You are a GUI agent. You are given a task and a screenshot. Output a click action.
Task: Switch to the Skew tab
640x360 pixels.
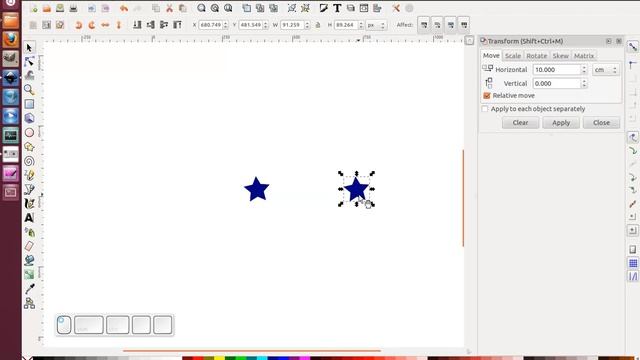point(560,56)
